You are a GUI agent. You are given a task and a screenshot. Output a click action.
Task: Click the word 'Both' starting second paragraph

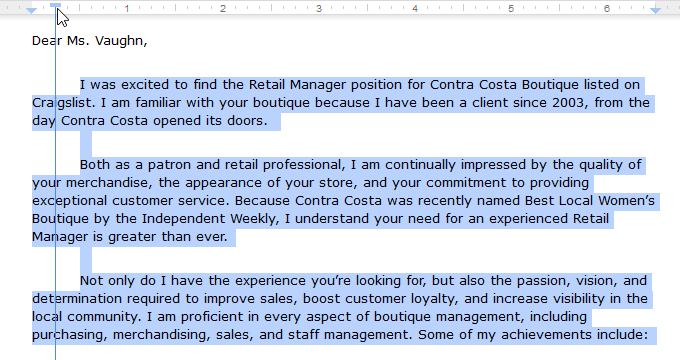pos(94,165)
